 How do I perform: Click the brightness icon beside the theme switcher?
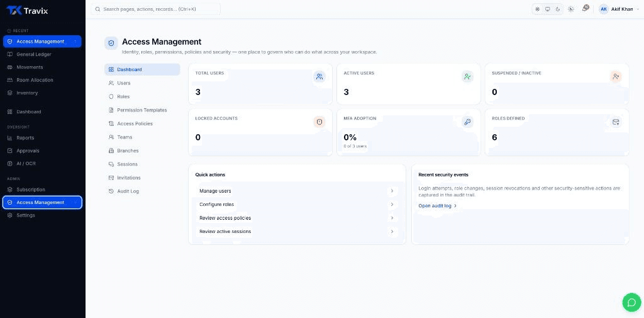[571, 9]
